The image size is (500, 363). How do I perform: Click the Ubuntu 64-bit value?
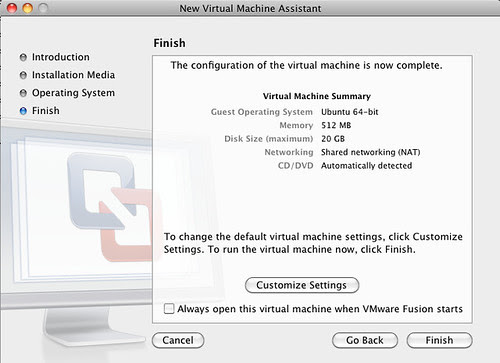(350, 112)
